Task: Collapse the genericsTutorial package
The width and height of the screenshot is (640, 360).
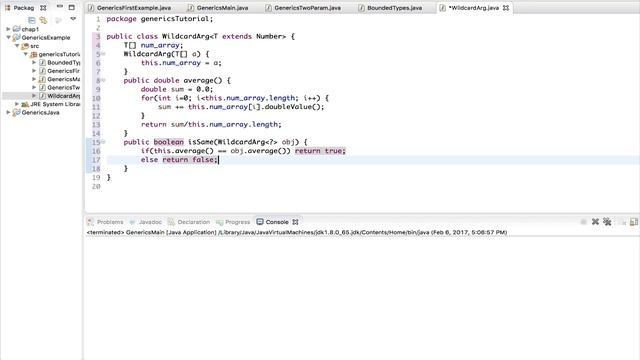Action: point(25,54)
